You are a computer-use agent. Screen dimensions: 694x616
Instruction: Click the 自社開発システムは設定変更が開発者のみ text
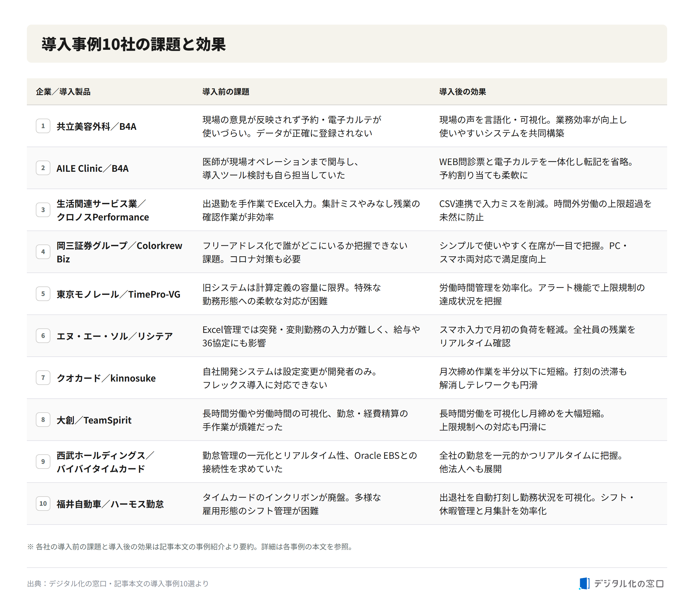pyautogui.click(x=290, y=378)
